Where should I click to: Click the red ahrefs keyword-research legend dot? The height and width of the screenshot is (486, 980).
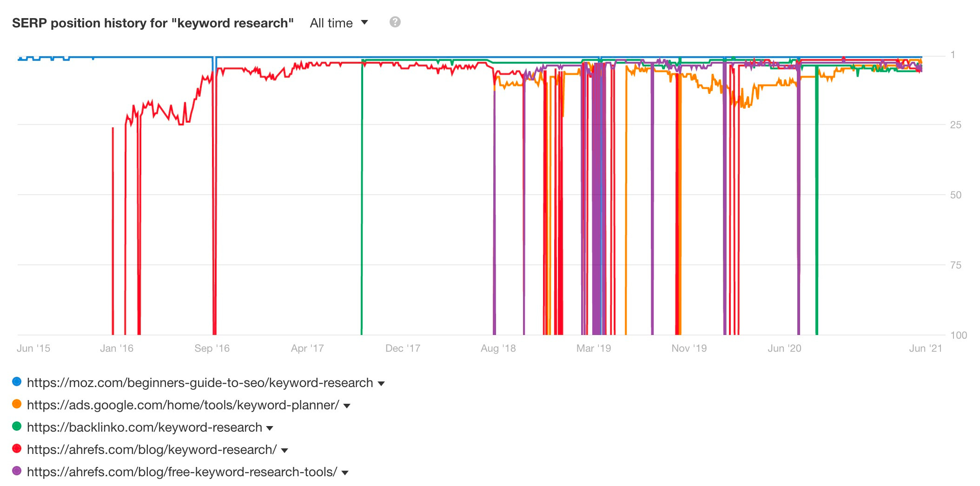pos(17,449)
